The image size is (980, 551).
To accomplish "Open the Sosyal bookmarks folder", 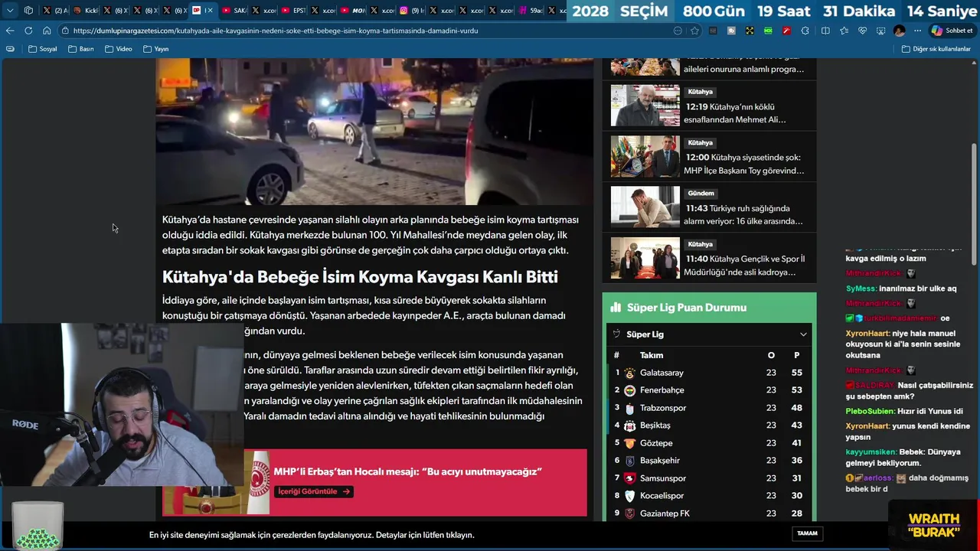I will tap(42, 49).
